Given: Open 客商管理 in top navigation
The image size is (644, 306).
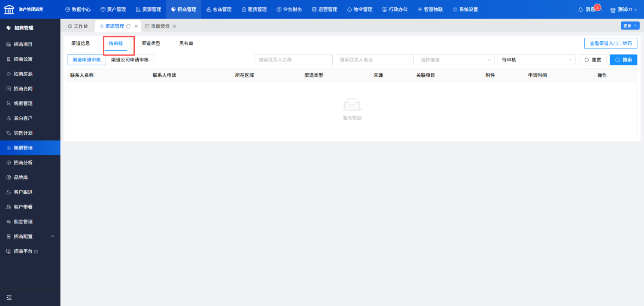Looking at the screenshot, I should tap(219, 9).
